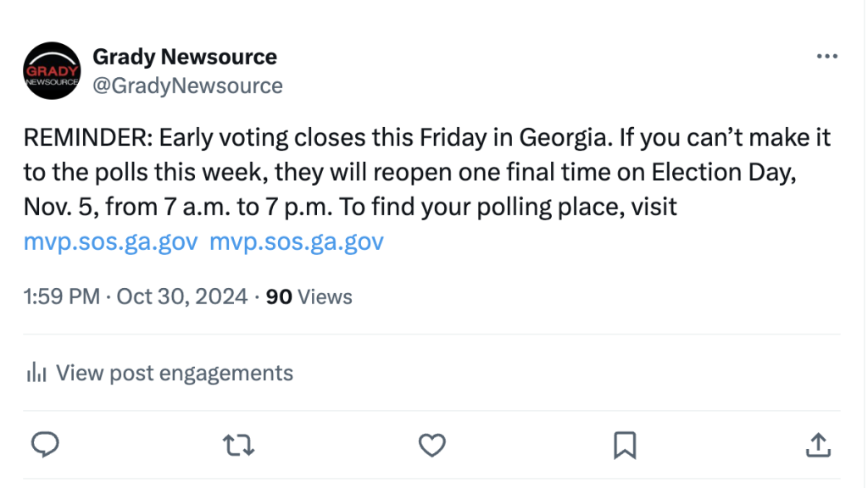This screenshot has width=868, height=488.
Task: Open the more options three-dot menu
Action: tap(826, 57)
